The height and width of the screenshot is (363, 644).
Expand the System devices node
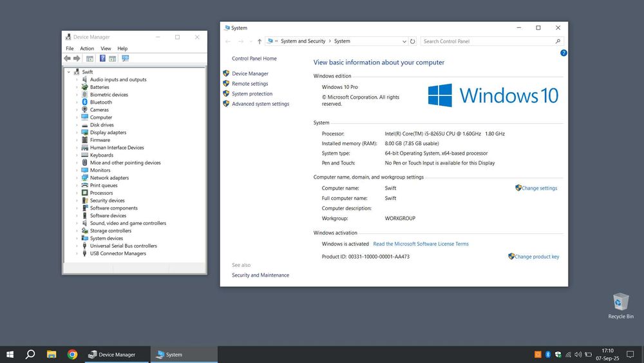point(77,239)
